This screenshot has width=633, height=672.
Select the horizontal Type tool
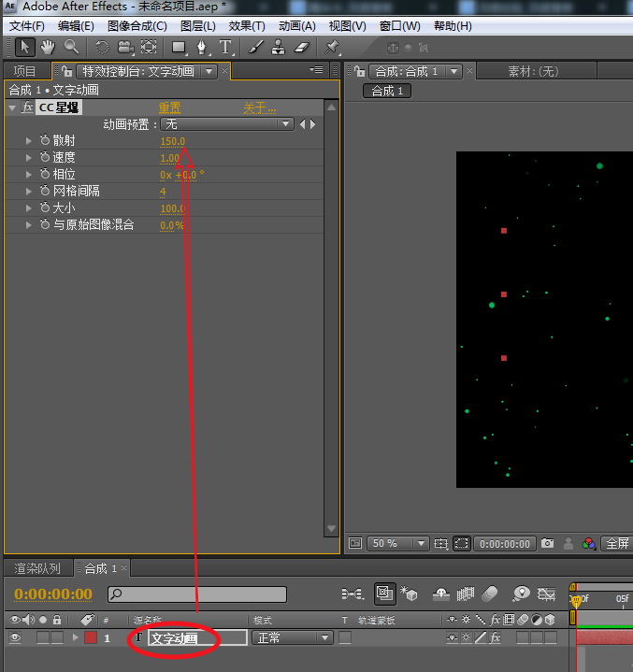coord(225,47)
